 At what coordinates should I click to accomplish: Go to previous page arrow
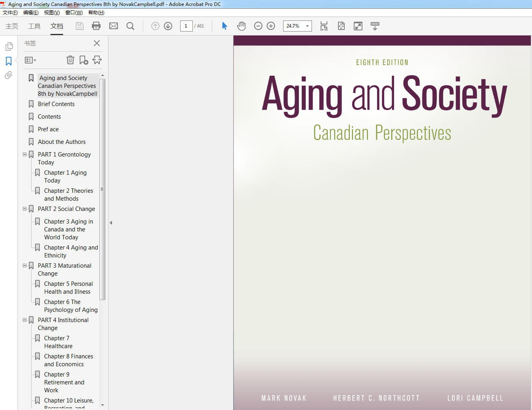click(x=155, y=26)
